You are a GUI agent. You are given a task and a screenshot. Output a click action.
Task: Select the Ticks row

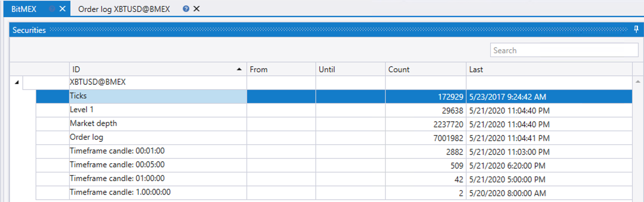coord(334,96)
